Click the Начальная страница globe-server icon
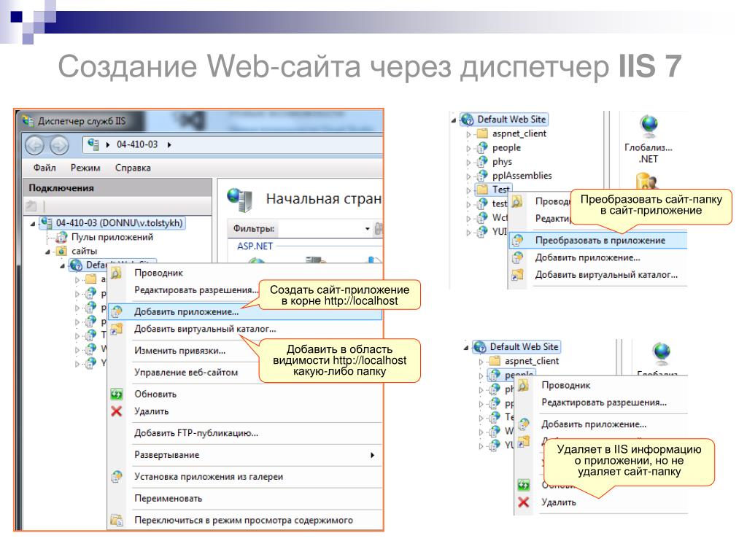The image size is (747, 560). 239,200
